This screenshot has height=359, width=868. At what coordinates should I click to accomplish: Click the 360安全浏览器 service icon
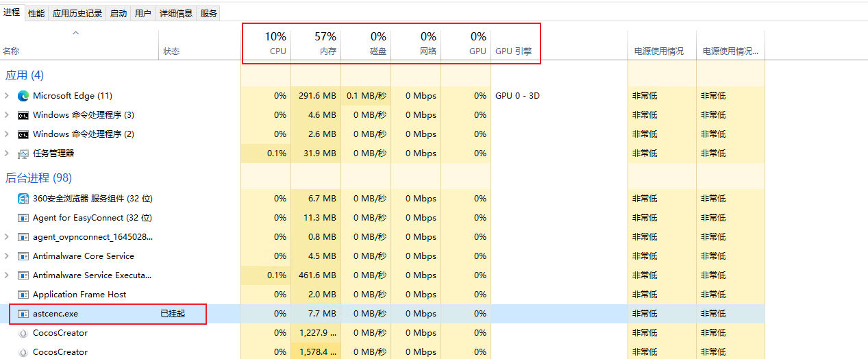(x=23, y=199)
